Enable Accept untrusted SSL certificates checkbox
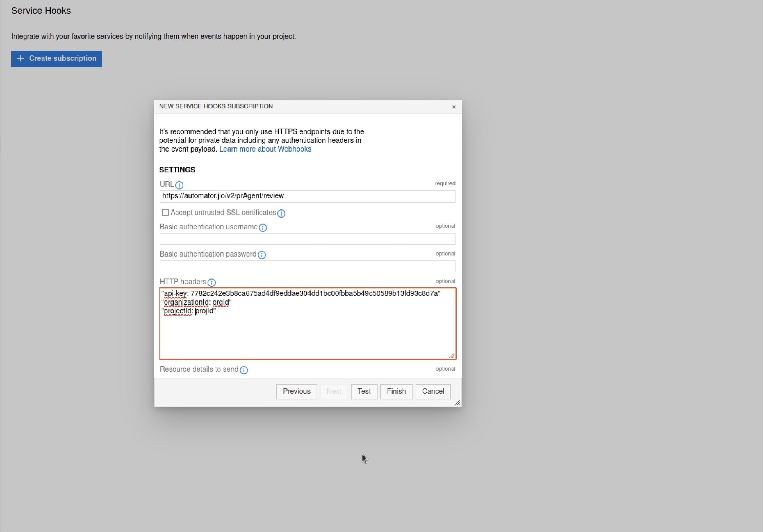The height and width of the screenshot is (532, 763). (165, 213)
